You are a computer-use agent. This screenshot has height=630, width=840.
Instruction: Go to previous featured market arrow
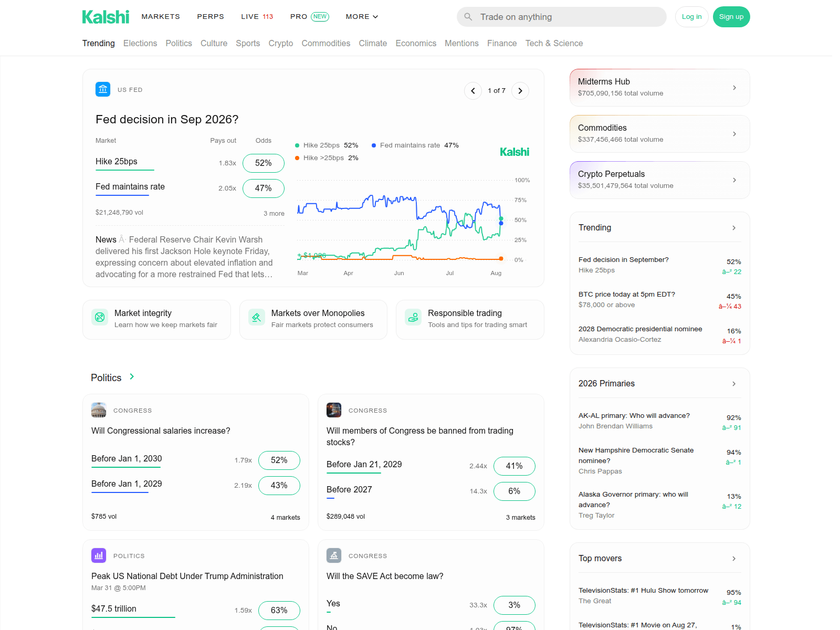473,91
